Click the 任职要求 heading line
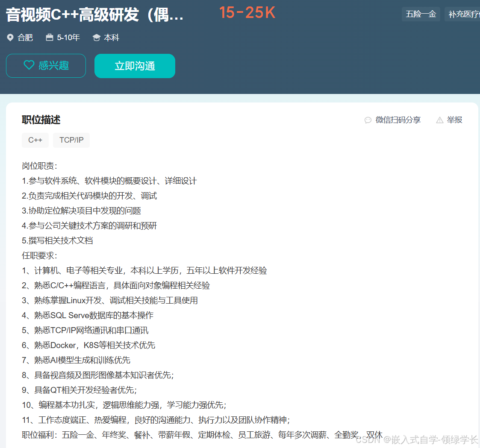The width and height of the screenshot is (480, 448). (39, 256)
